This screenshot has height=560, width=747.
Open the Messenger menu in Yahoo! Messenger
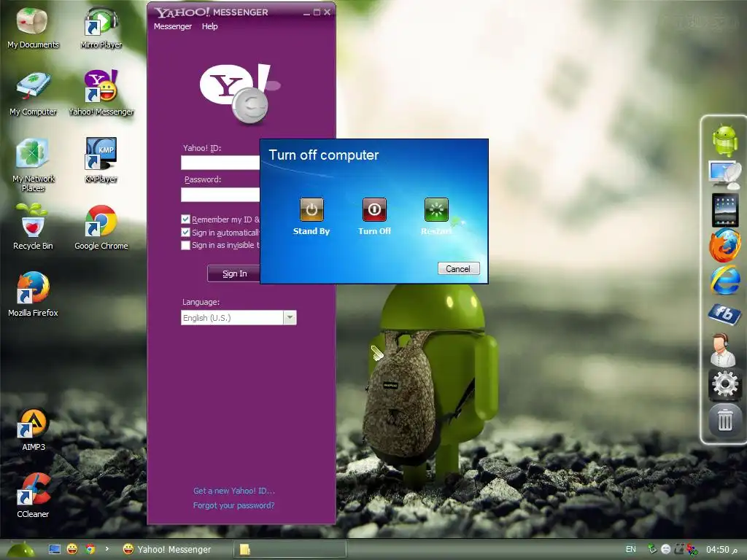(172, 26)
